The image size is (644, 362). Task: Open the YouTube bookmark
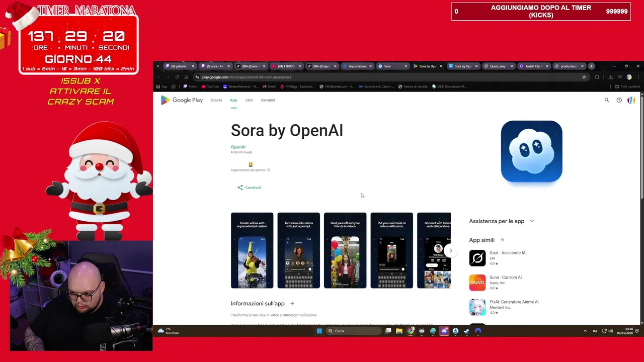[x=210, y=86]
